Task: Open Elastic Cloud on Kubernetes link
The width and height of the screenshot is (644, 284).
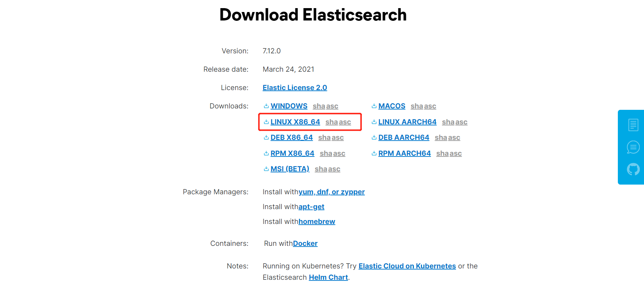Action: click(407, 266)
